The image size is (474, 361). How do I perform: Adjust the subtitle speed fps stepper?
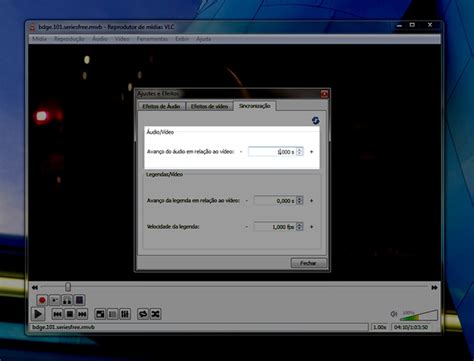coord(299,227)
